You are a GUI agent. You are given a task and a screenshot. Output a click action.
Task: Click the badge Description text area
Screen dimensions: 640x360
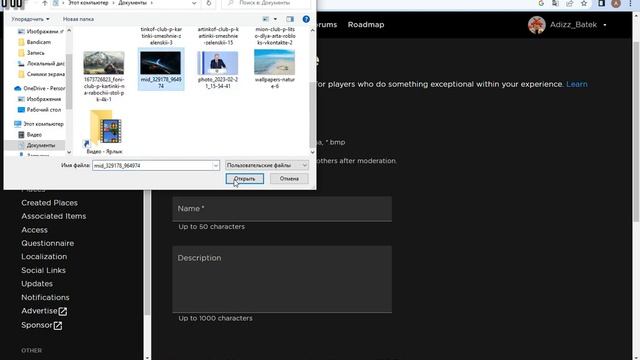(282, 280)
